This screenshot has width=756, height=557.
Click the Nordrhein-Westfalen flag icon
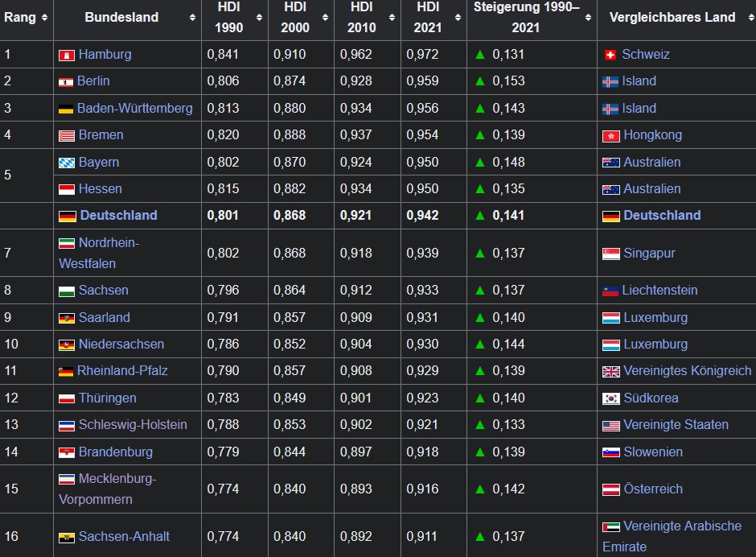point(67,243)
